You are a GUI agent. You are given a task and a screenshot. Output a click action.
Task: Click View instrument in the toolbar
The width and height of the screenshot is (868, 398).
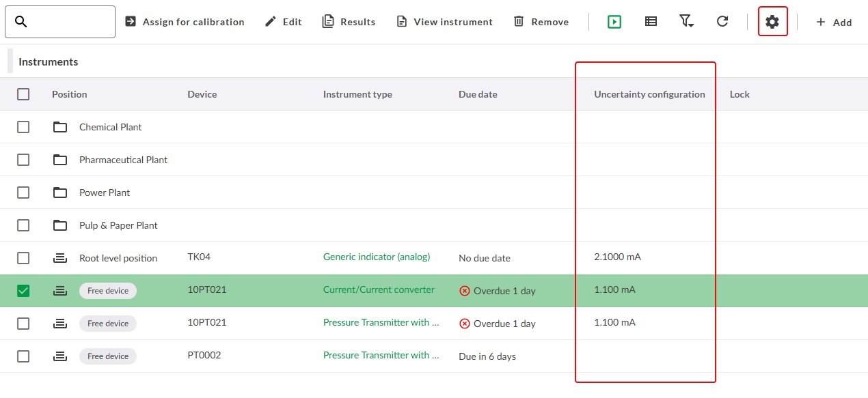click(444, 21)
